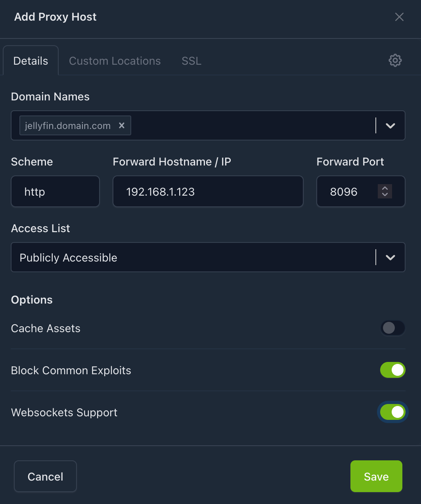Decrement the Forward Port stepper down arrow
421x504 pixels.
tap(385, 195)
